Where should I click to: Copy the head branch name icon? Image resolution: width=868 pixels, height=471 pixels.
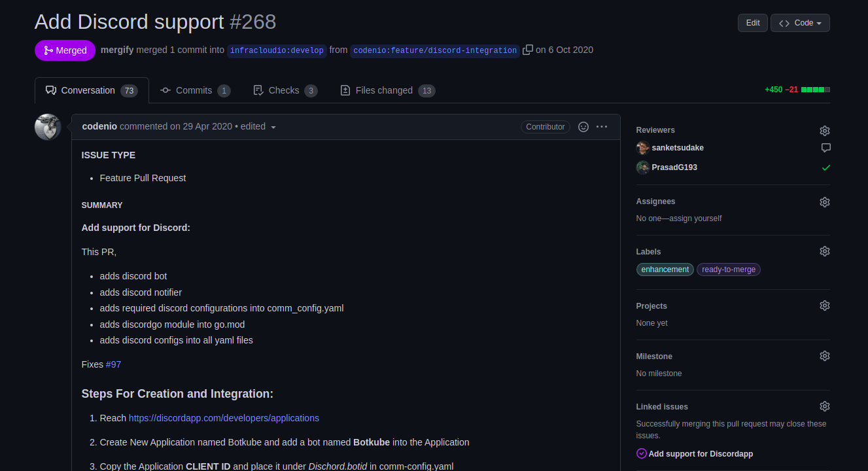point(528,50)
